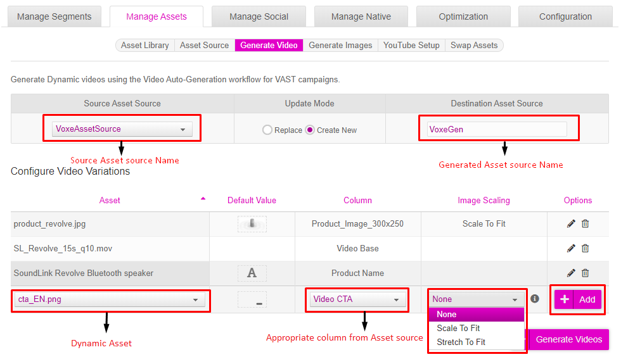Open the VoxeAssetSource dropdown
The height and width of the screenshot is (364, 628).
tap(122, 129)
